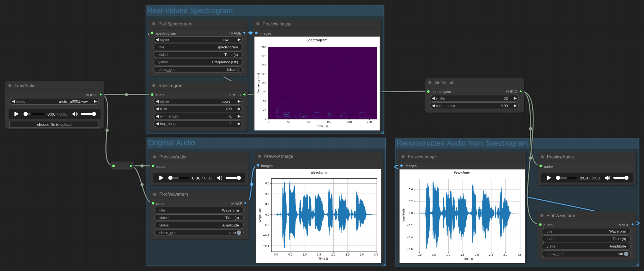Collapse the Griffin Lim node via its dot
Image resolution: width=644 pixels, height=271 pixels.
tap(430, 82)
